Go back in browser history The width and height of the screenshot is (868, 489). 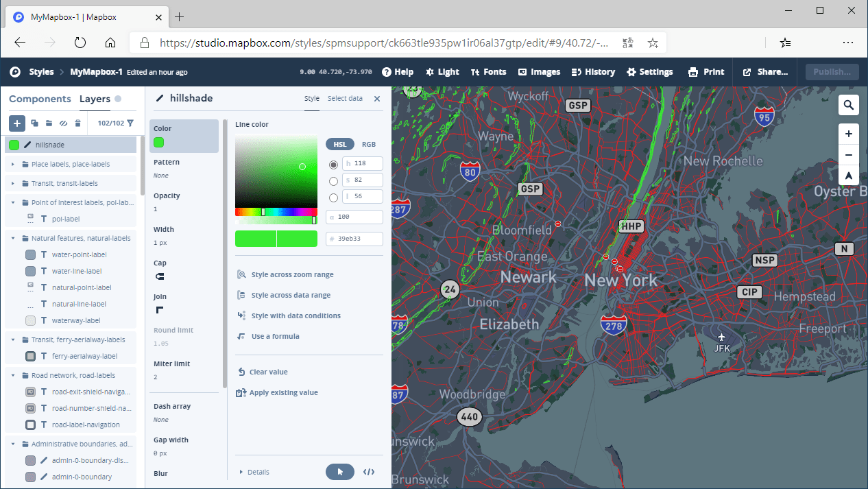click(x=20, y=43)
